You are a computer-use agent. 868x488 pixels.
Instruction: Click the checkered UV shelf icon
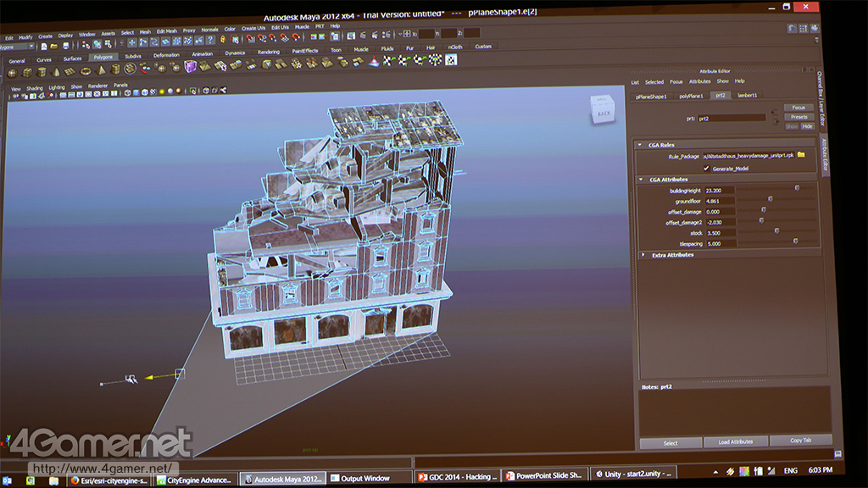click(451, 60)
